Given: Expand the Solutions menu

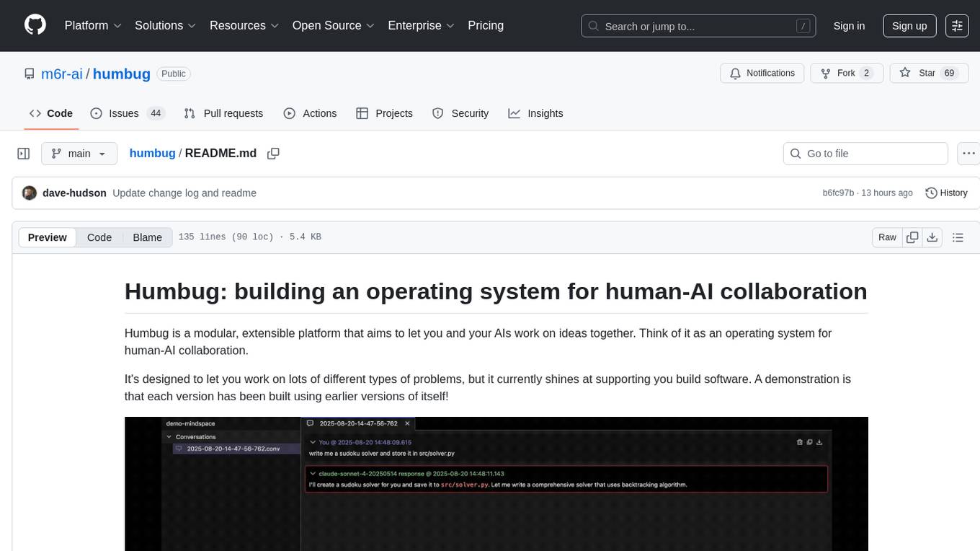Looking at the screenshot, I should click(166, 25).
